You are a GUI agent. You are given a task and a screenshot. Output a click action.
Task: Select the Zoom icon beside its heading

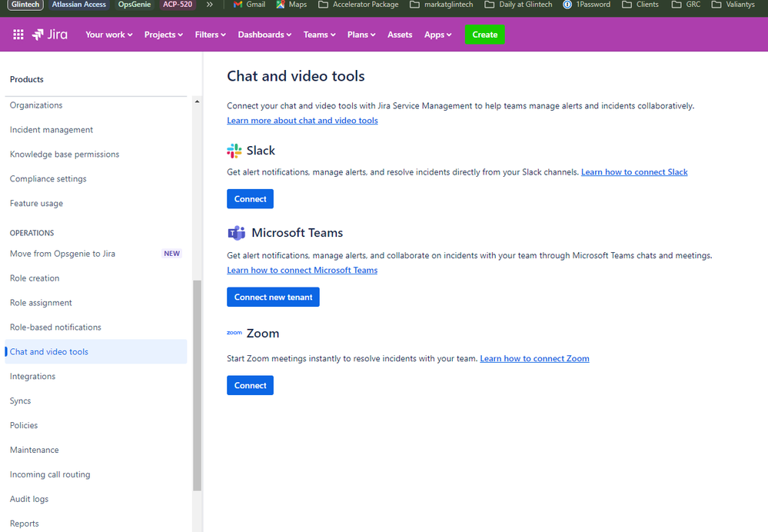(234, 333)
